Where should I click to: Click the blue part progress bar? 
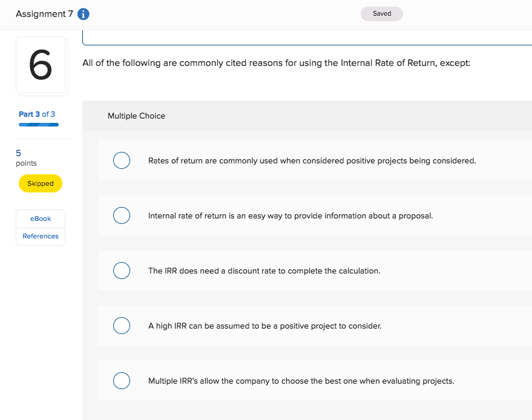39,125
